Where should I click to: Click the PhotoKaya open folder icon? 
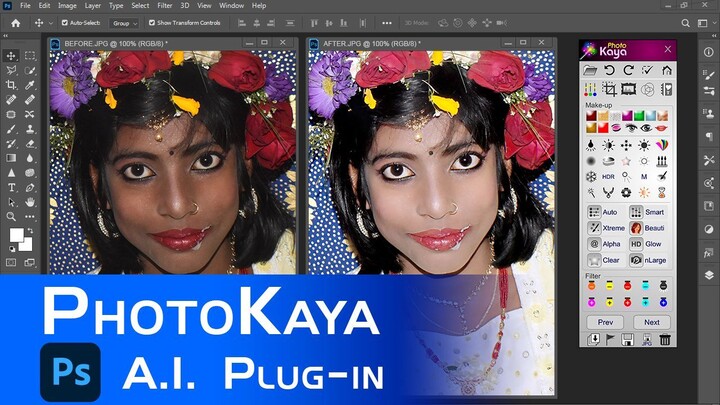coord(590,70)
